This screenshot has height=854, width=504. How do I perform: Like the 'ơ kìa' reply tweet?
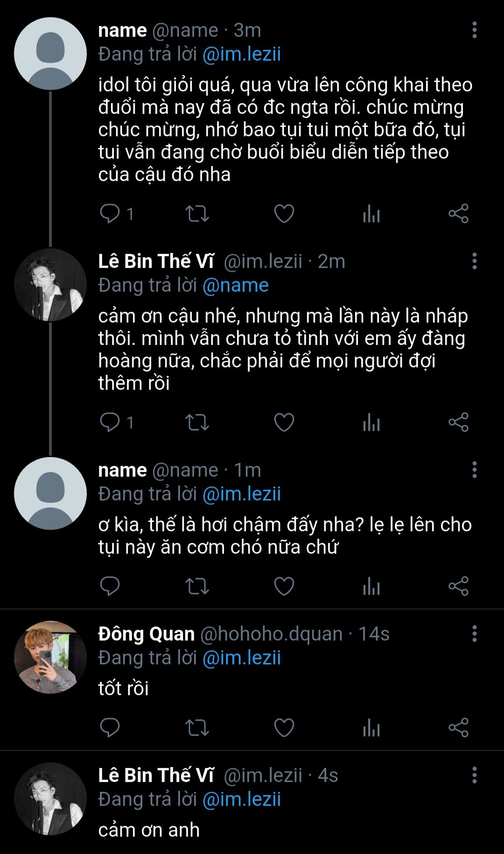(x=284, y=586)
